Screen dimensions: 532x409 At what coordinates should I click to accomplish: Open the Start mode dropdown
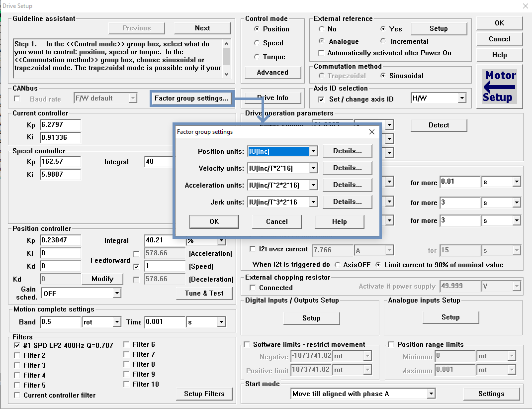(431, 394)
